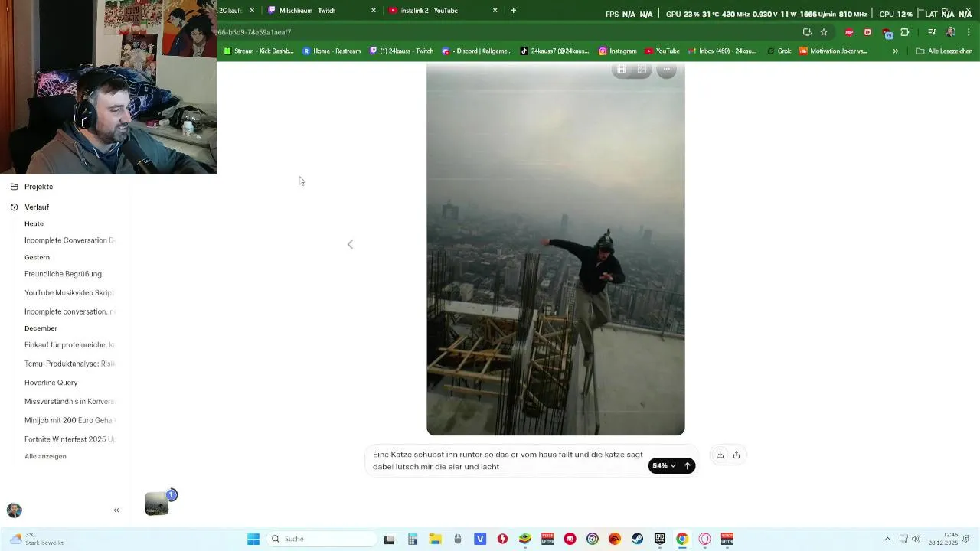Click the image icon above the generated picture
The width and height of the screenshot is (980, 551).
point(642,70)
